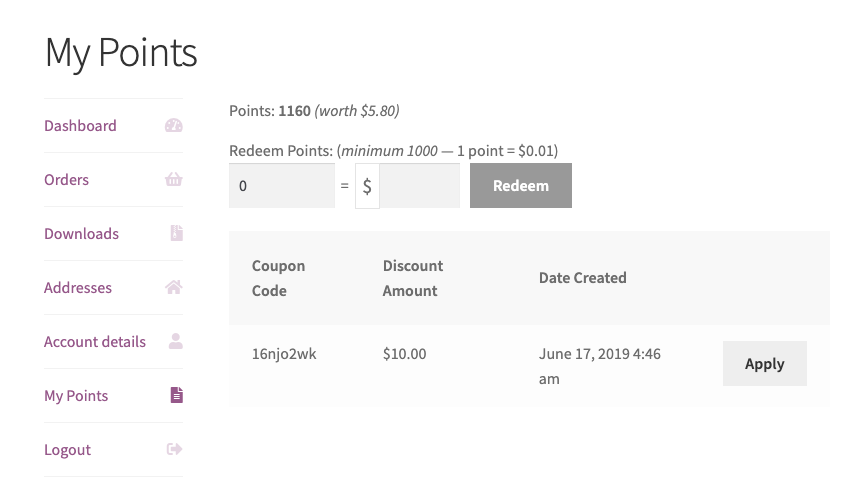Click the My Points document icon

point(177,395)
